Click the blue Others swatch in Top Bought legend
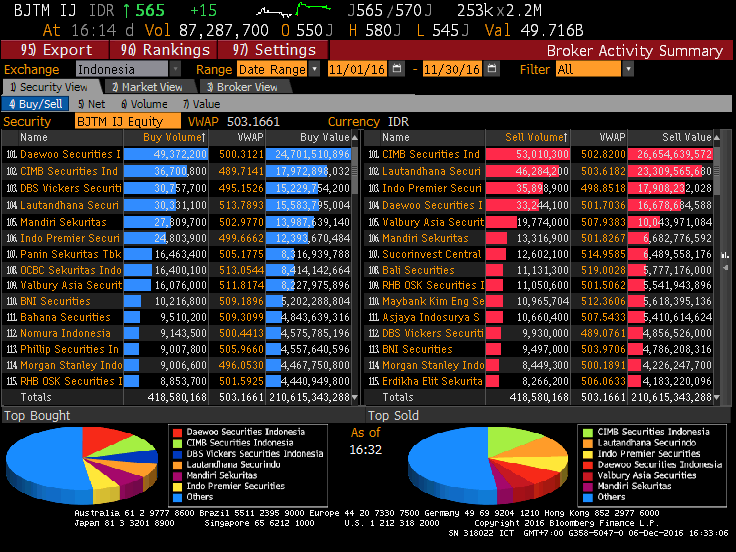This screenshot has height=552, width=736. tap(177, 497)
